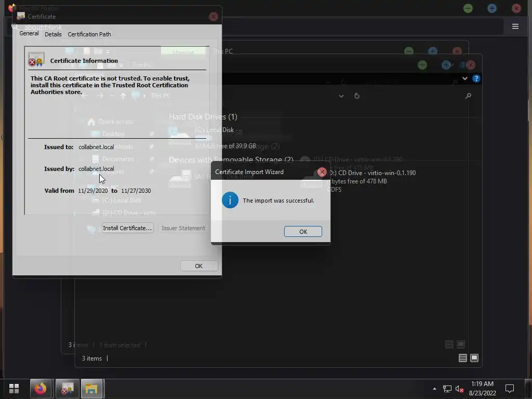Click OK at bottom of Certificate window

tap(199, 266)
